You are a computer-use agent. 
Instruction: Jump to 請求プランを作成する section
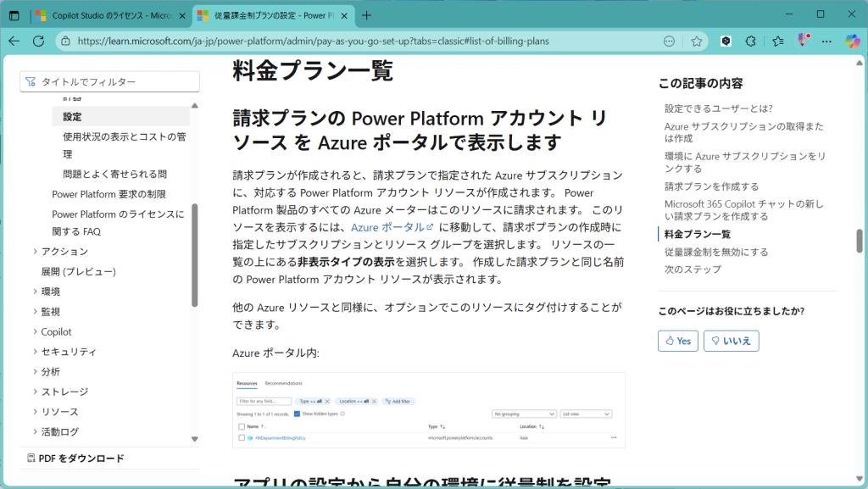711,186
